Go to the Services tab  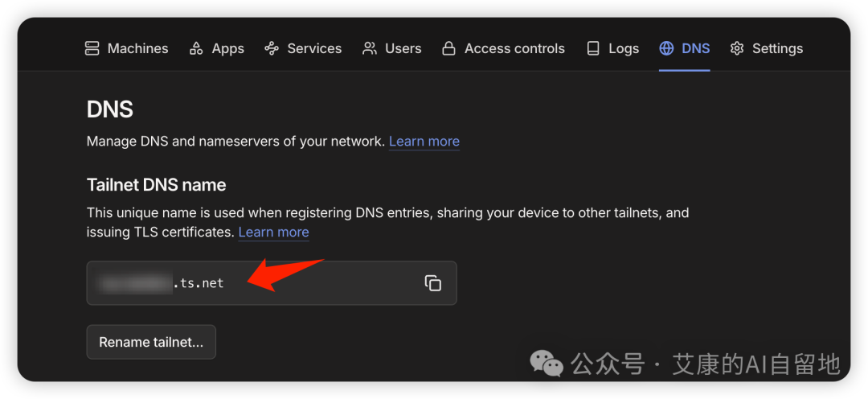303,49
